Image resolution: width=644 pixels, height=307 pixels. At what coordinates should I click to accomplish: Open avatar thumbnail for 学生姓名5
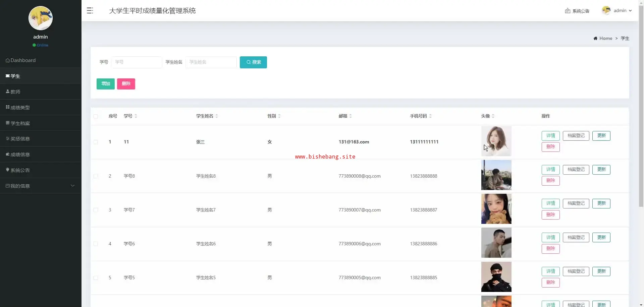click(496, 277)
